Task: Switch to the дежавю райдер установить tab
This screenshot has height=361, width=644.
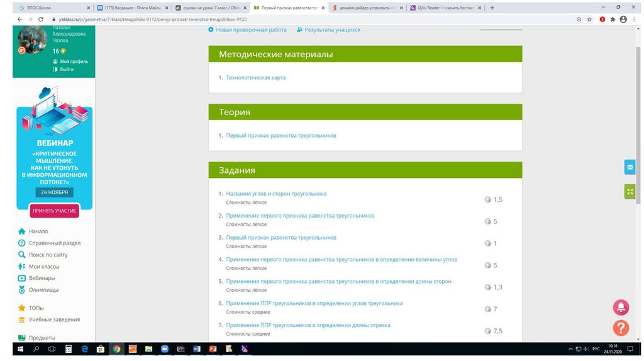Action: (x=367, y=8)
